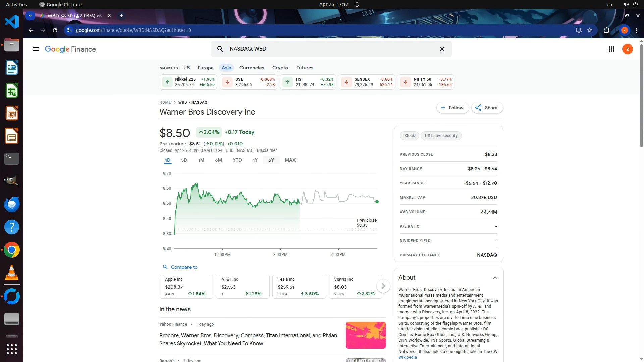Select the 5Y chart range
This screenshot has height=362, width=644.
[x=271, y=160]
